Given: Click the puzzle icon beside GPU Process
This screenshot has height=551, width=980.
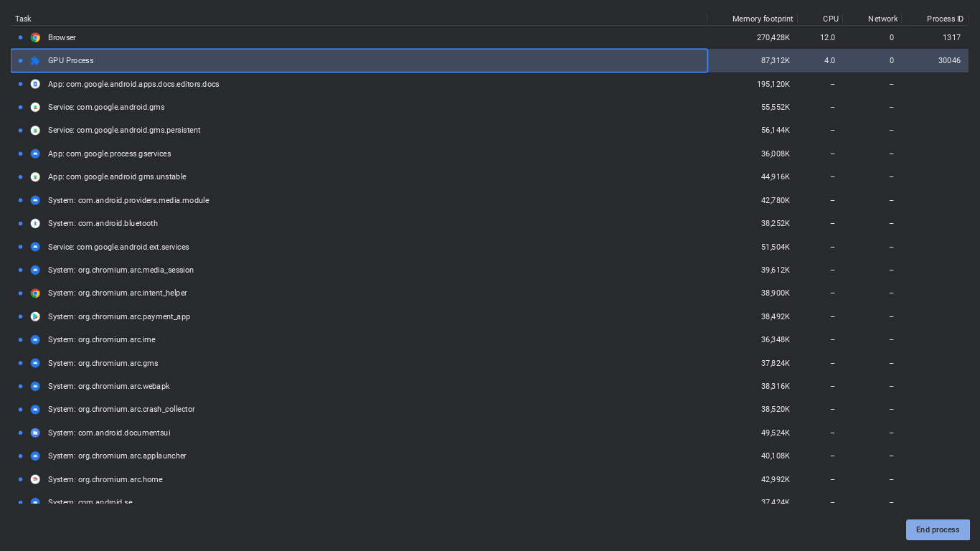Looking at the screenshot, I should coord(35,61).
